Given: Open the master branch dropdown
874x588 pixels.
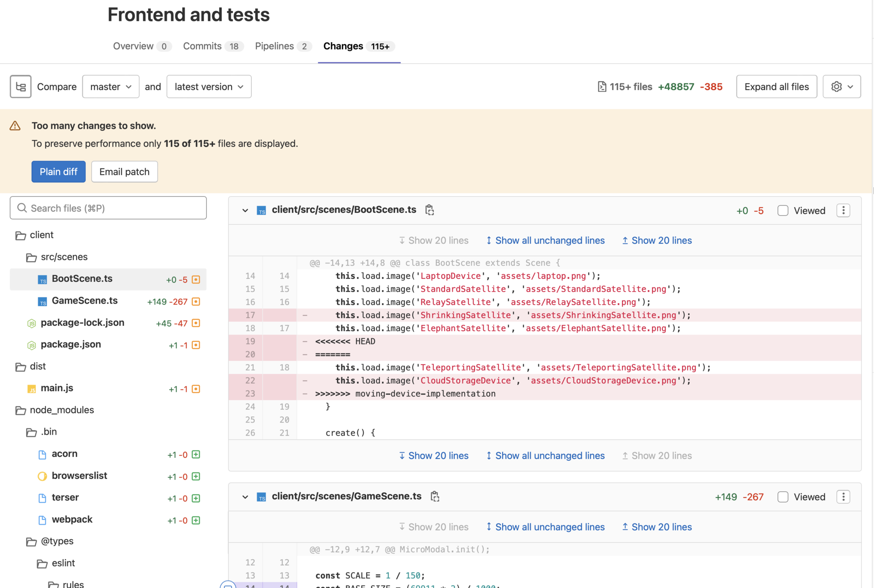Looking at the screenshot, I should (x=111, y=87).
